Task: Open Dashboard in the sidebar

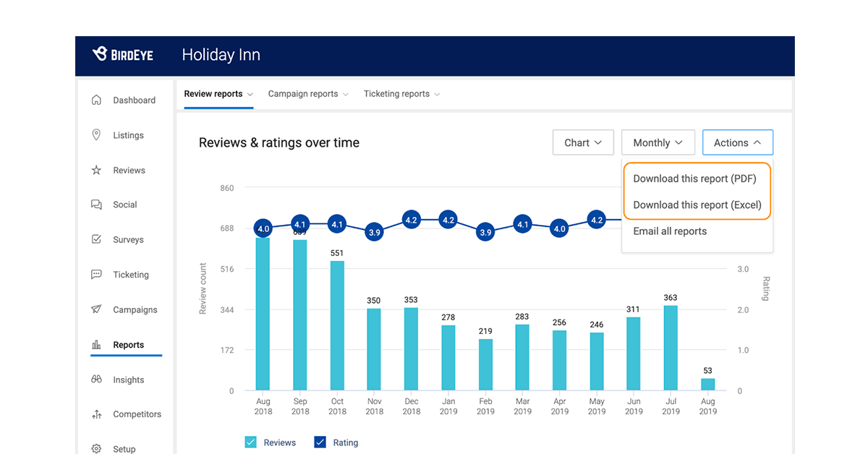Action: 134,100
